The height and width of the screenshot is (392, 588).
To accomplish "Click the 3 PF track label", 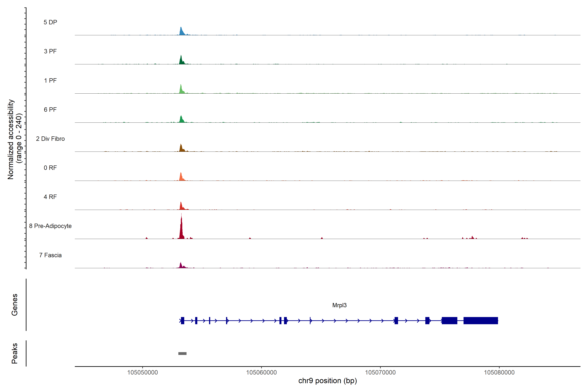I will coord(50,51).
